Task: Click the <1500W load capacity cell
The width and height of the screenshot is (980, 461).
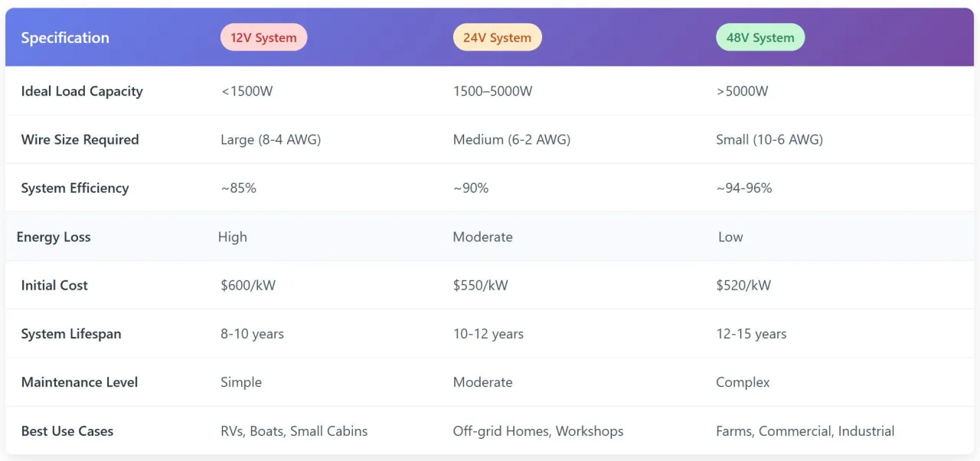Action: pyautogui.click(x=247, y=91)
